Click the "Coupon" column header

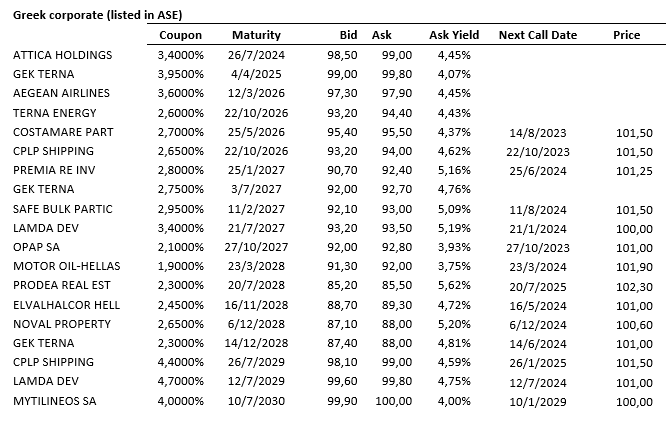(x=180, y=35)
